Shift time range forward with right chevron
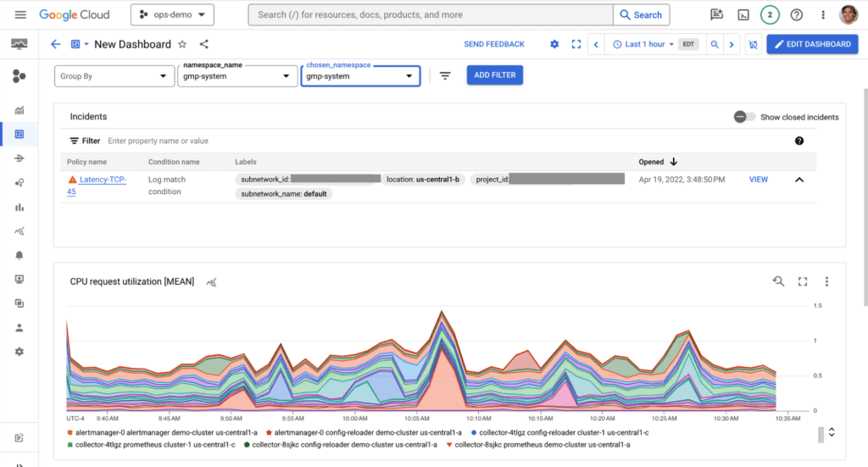868x467 pixels. 732,44
